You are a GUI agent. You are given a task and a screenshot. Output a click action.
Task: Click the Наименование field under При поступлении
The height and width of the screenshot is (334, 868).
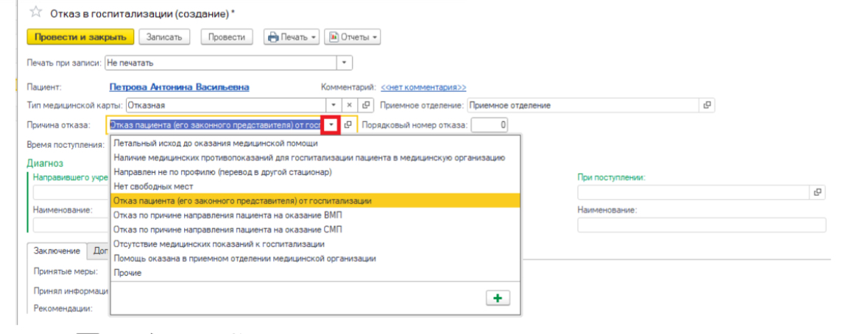coord(702,225)
